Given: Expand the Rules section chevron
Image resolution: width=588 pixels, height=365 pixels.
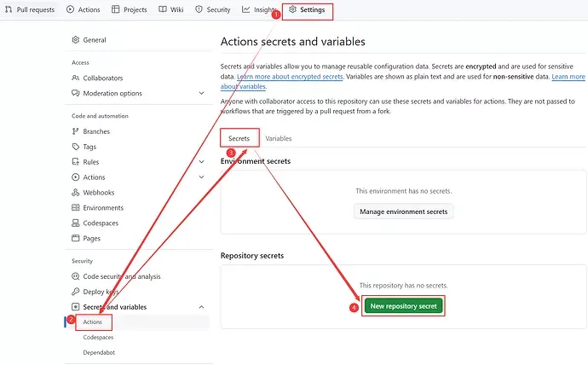Looking at the screenshot, I should tap(201, 162).
